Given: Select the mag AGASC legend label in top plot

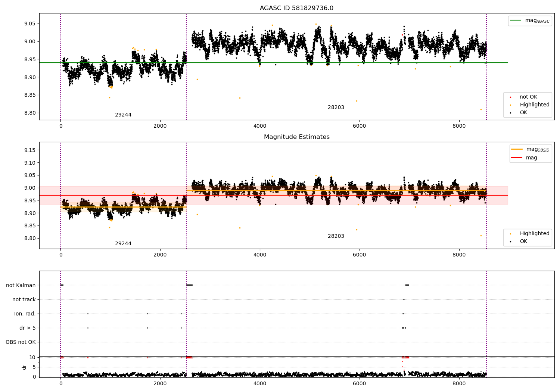Looking at the screenshot, I should (x=537, y=21).
